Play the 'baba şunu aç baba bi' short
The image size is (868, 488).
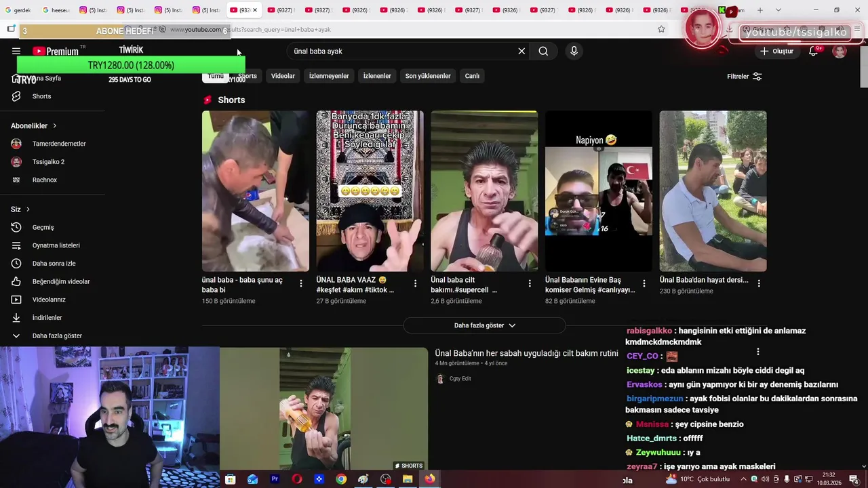point(256,191)
